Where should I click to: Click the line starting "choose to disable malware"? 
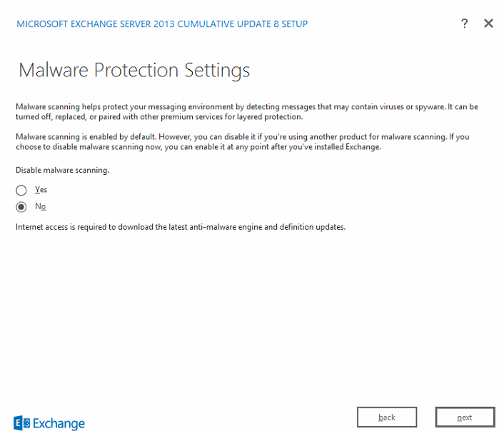[198, 147]
